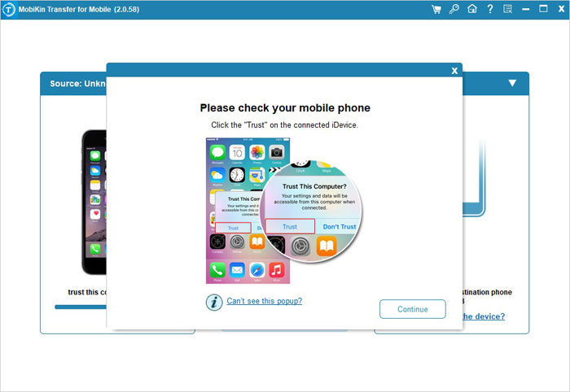Click the source connection progress bar
This screenshot has width=570, height=392.
pos(81,307)
